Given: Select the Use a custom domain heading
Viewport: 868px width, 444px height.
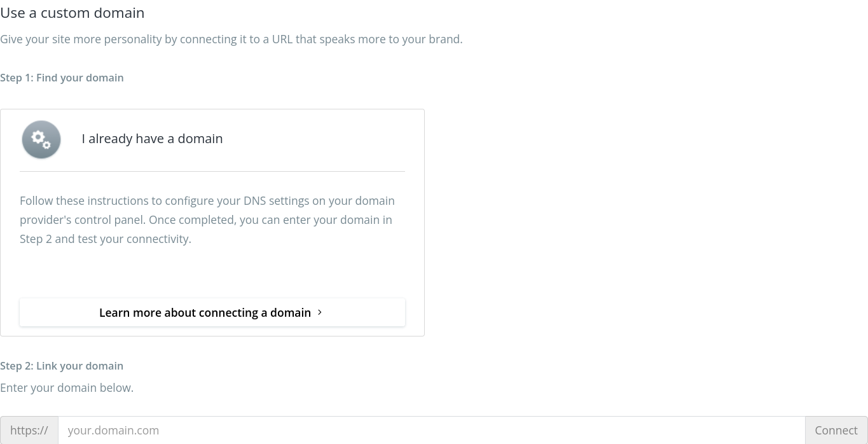Looking at the screenshot, I should click(x=72, y=13).
